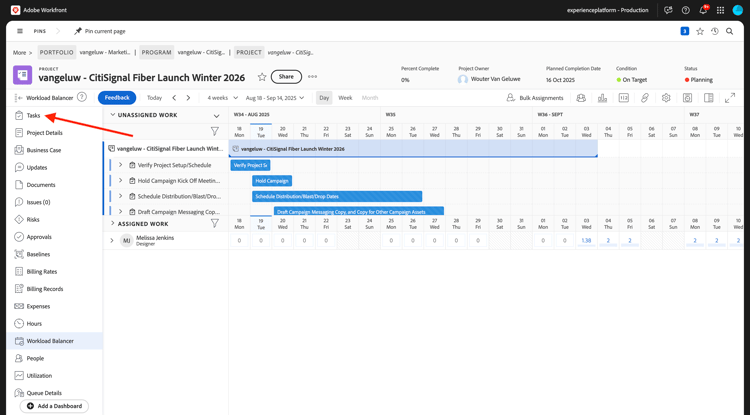Open the Aug 18 - Sep 14, 2025 date picker
750x415 pixels.
click(x=275, y=98)
